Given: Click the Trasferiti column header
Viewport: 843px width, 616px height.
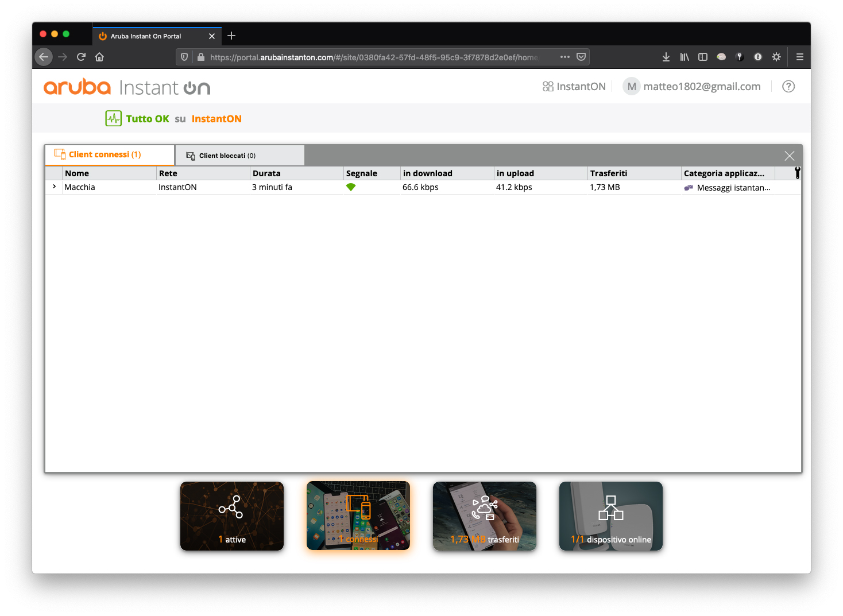Looking at the screenshot, I should click(x=634, y=173).
